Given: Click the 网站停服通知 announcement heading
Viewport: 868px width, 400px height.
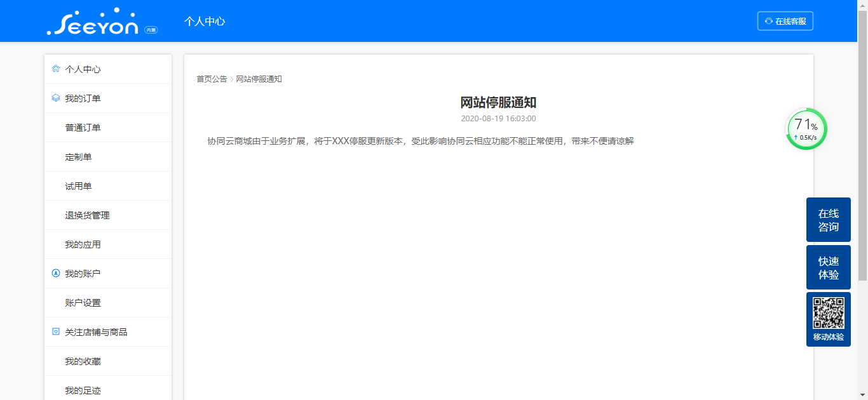Looking at the screenshot, I should pyautogui.click(x=499, y=103).
